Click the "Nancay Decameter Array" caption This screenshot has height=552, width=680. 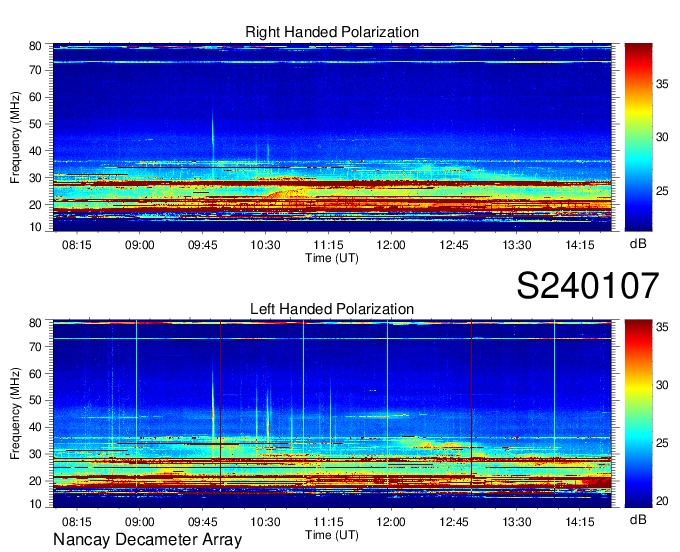pyautogui.click(x=147, y=539)
